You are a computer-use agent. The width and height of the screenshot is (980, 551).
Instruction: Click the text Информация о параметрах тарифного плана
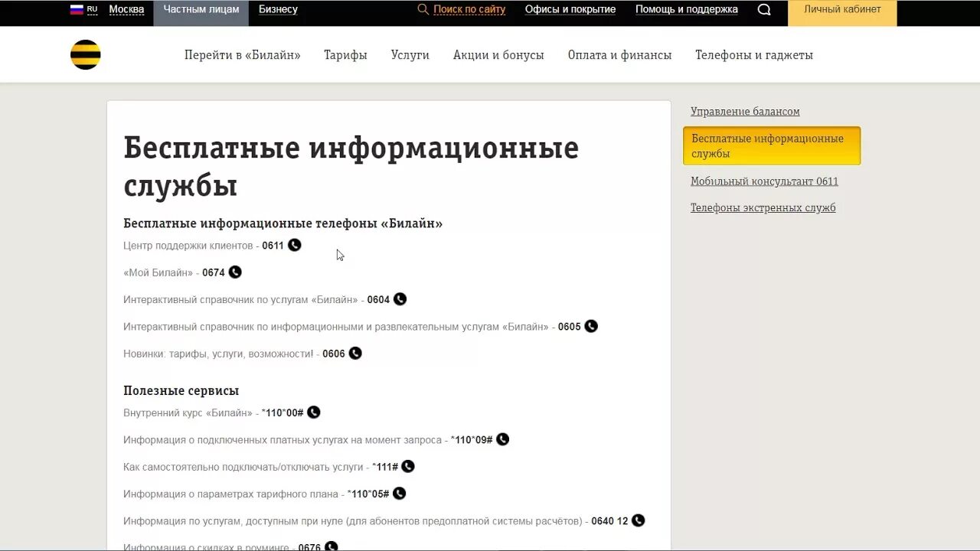coord(230,494)
